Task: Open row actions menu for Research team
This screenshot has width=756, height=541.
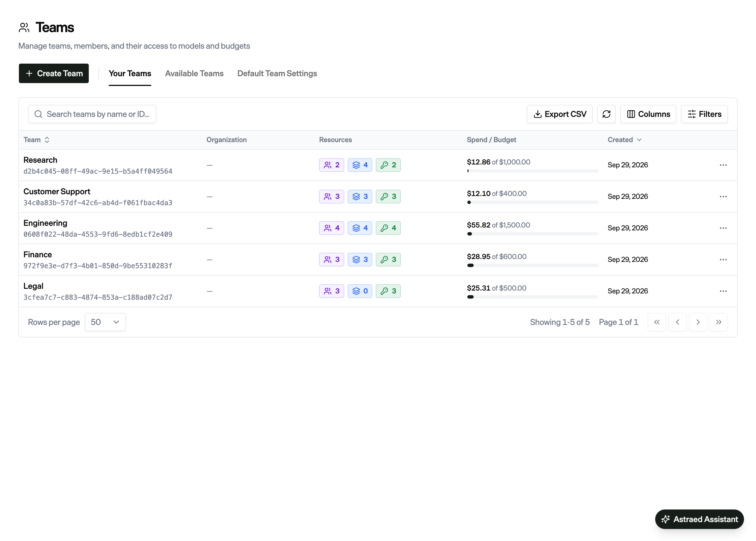Action: coord(723,165)
